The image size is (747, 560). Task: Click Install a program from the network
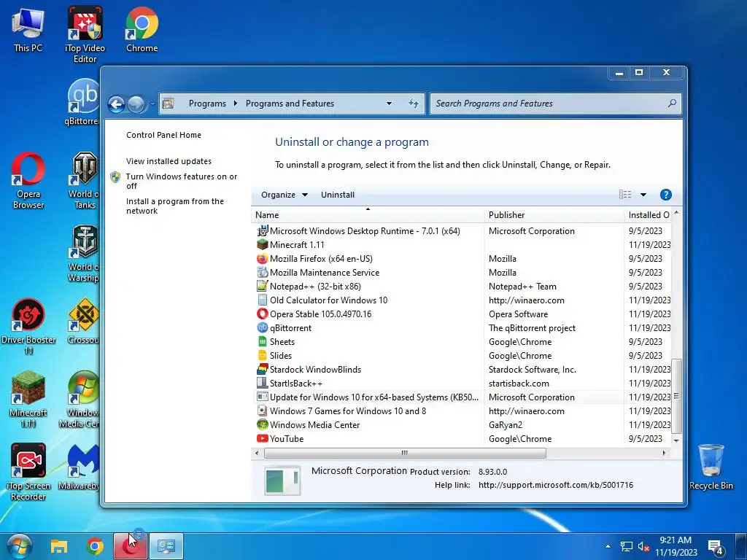pos(174,206)
